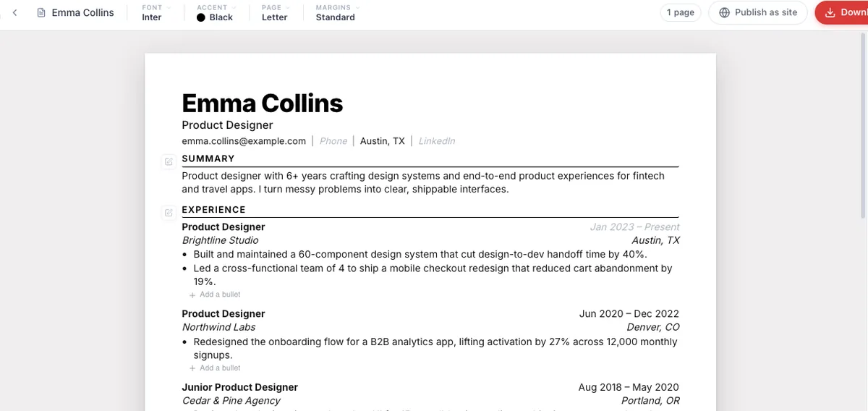Click the Junior Product Designer job title
868x411 pixels.
tap(239, 387)
